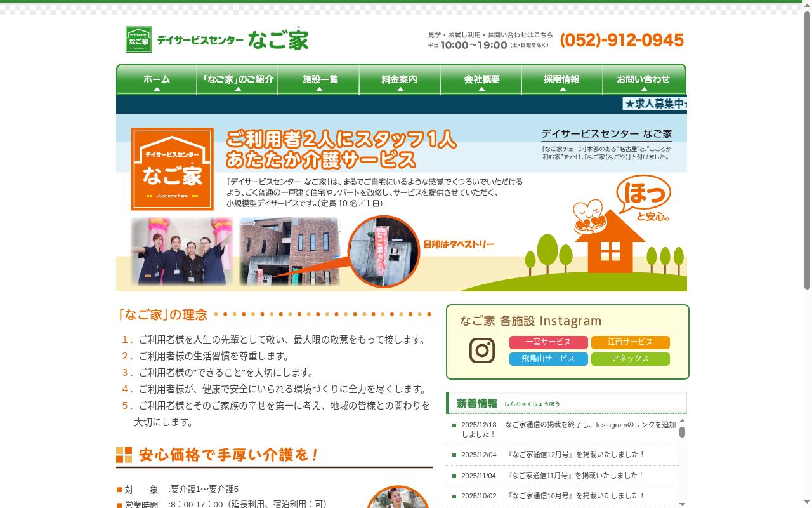Viewport: 812px width, 508px height.
Task: Open 「なご家」のご紹介 menu
Action: pos(237,79)
